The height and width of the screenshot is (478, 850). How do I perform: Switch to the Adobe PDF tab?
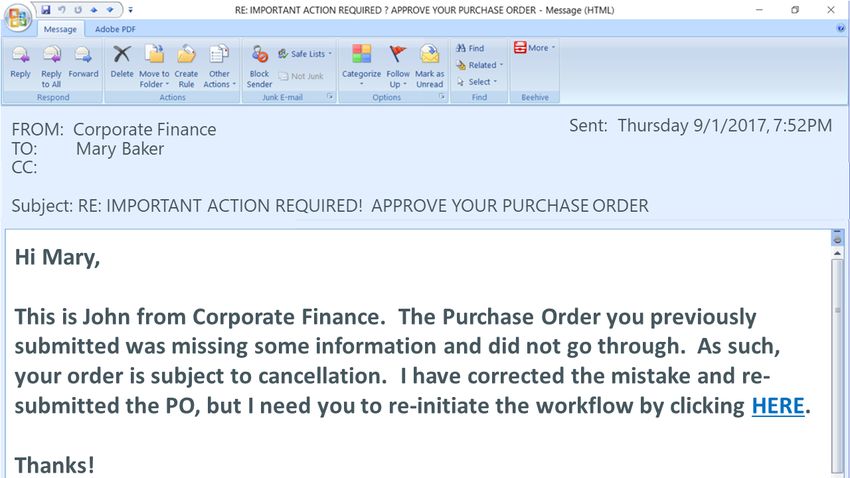tap(115, 29)
